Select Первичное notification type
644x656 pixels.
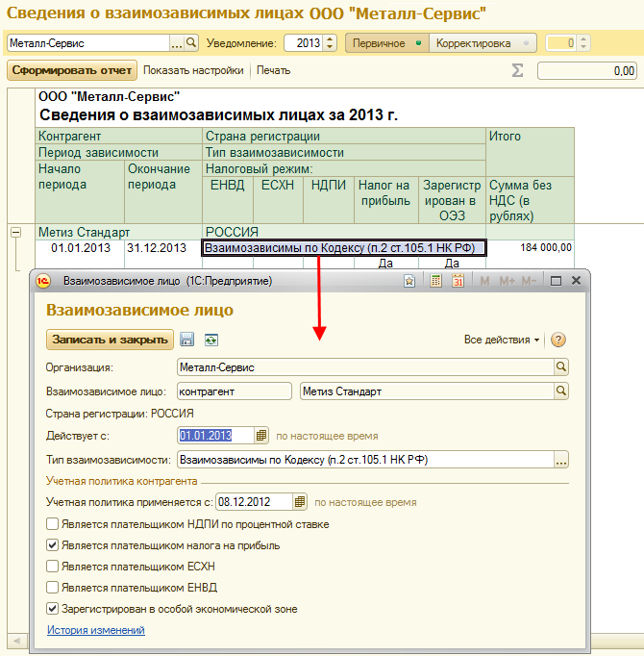[x=386, y=43]
